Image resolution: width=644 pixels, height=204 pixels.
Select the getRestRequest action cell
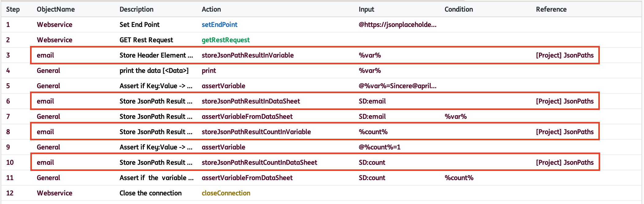(226, 40)
